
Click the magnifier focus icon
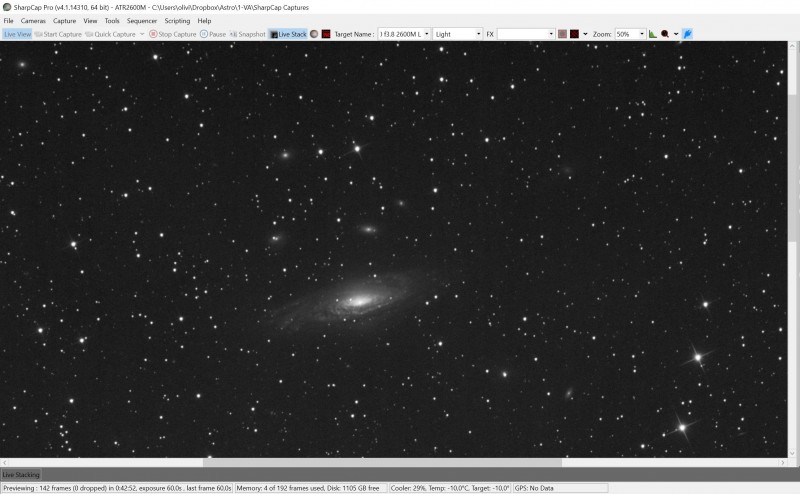tap(665, 34)
